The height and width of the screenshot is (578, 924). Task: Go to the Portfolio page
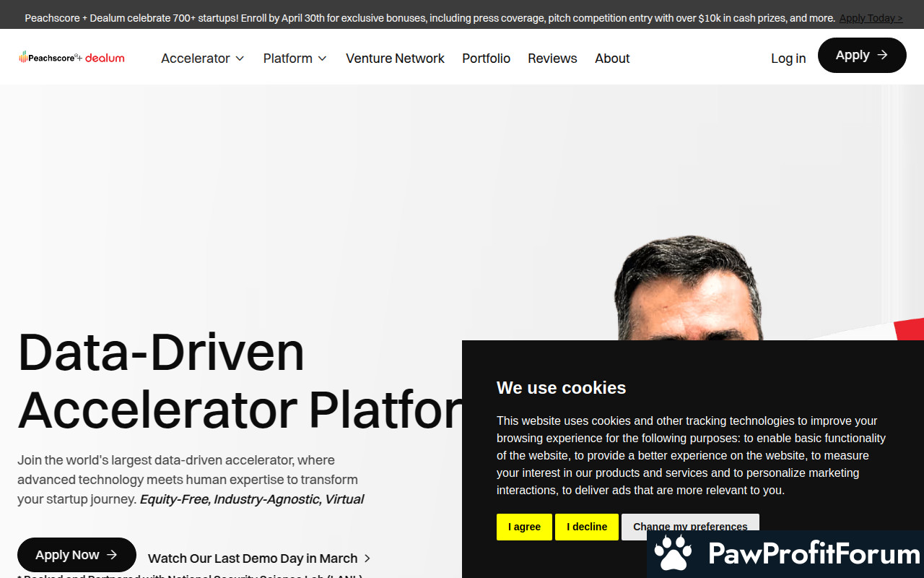pos(486,59)
